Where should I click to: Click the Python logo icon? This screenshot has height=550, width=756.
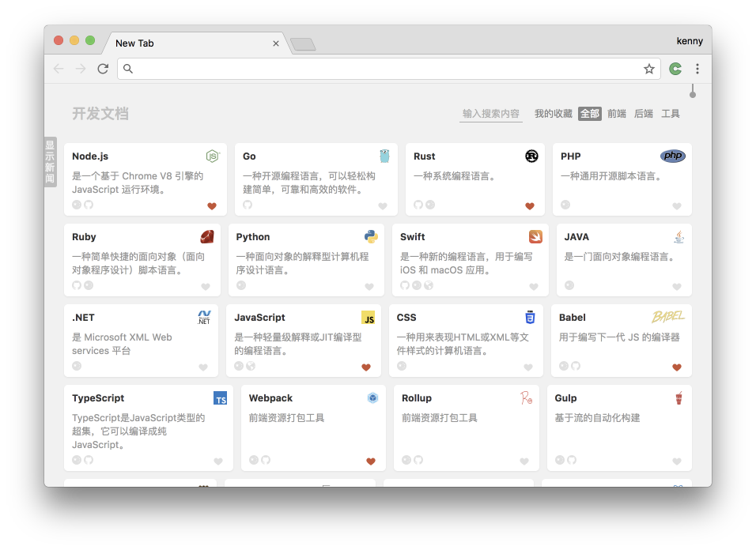(x=371, y=236)
